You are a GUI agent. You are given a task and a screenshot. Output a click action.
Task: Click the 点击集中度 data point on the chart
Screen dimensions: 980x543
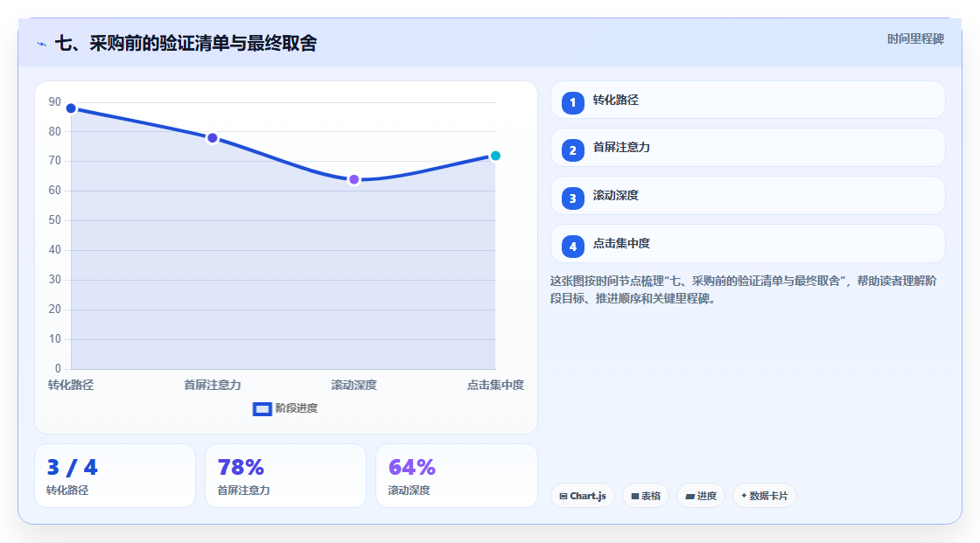495,156
